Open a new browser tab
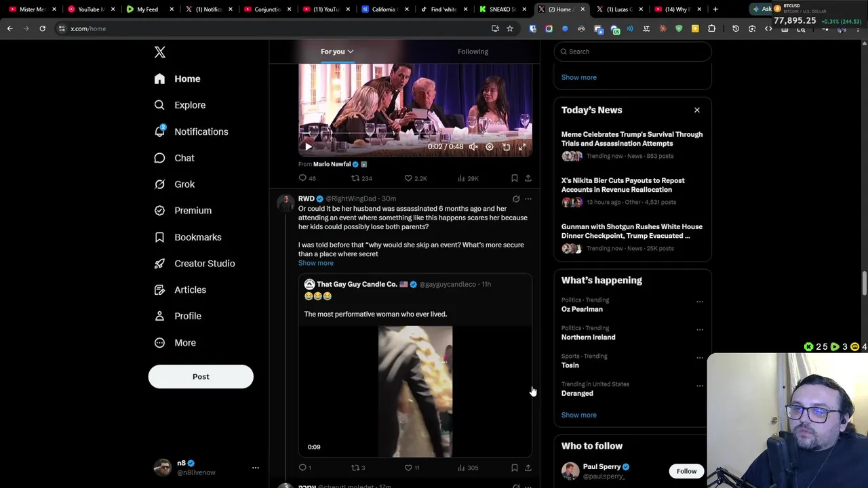This screenshot has width=868, height=488. pyautogui.click(x=715, y=9)
